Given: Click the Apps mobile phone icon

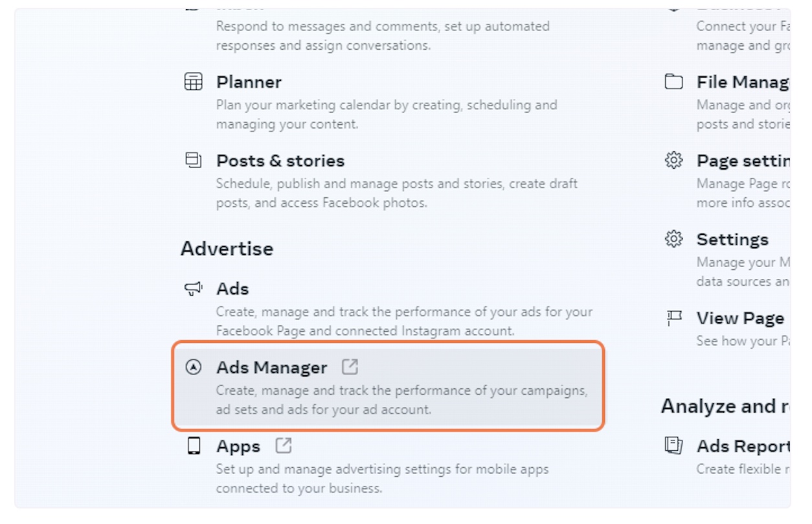Looking at the screenshot, I should (x=194, y=446).
